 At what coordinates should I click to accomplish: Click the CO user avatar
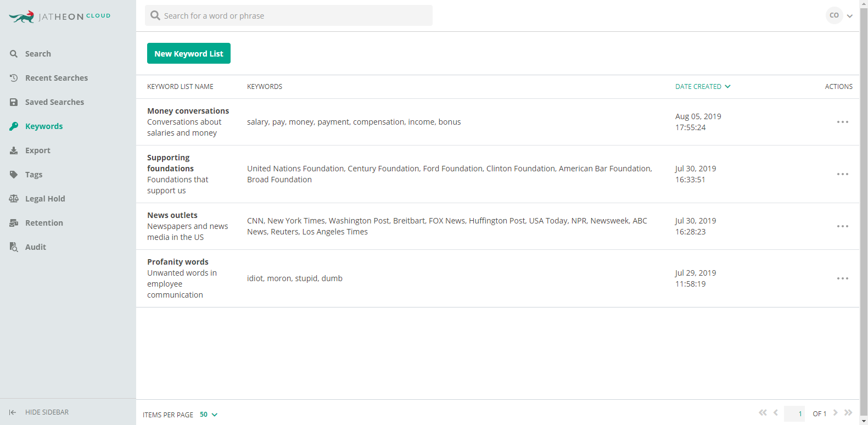pyautogui.click(x=834, y=15)
